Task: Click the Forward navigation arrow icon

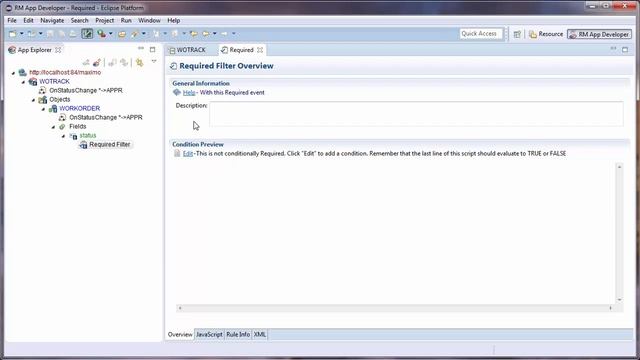Action: pos(224,34)
